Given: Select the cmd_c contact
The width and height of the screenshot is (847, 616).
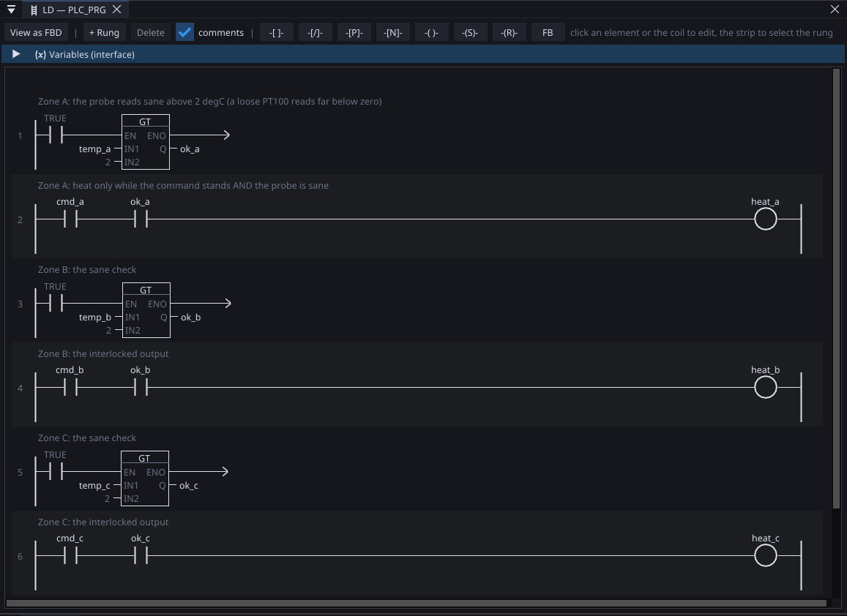Looking at the screenshot, I should point(70,555).
